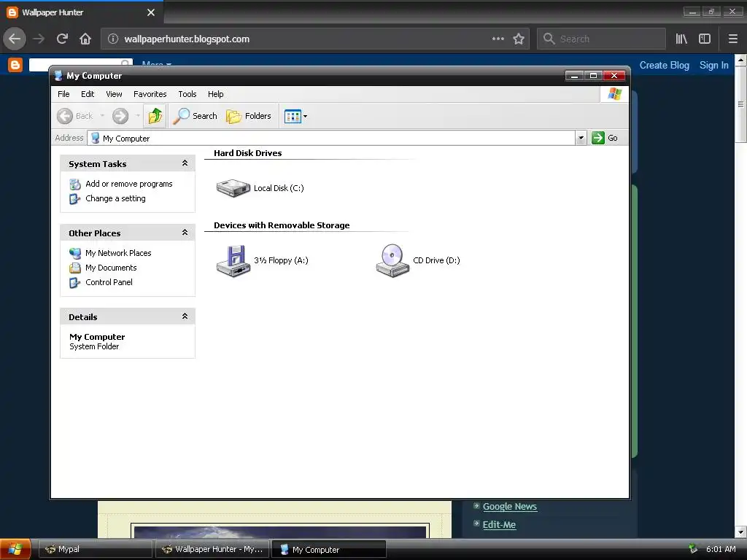The image size is (747, 560).
Task: Open Control Panel link
Action: (109, 282)
